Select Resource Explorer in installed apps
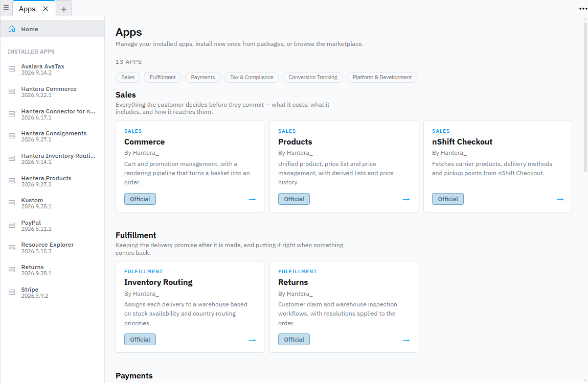The width and height of the screenshot is (588, 383). click(53, 248)
